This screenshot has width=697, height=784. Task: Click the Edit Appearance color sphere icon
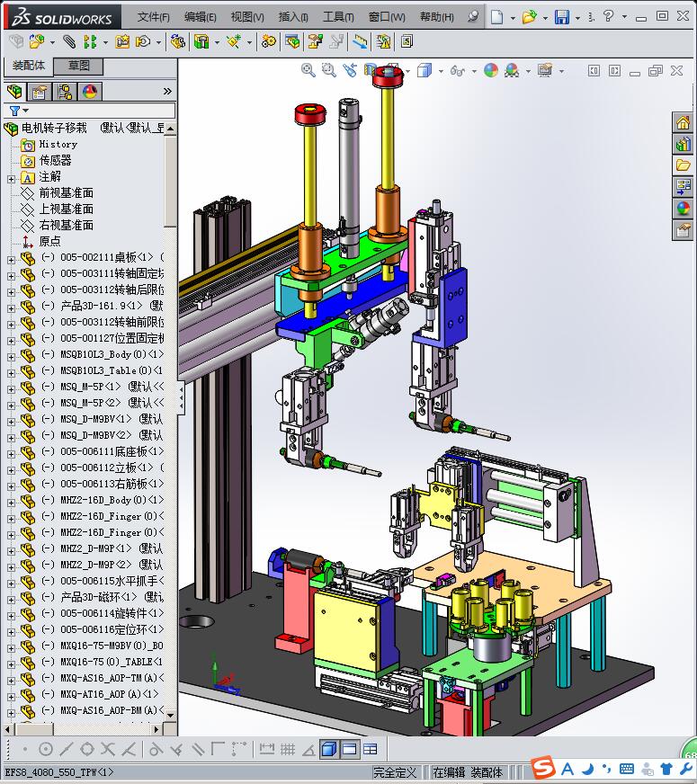pyautogui.click(x=491, y=70)
